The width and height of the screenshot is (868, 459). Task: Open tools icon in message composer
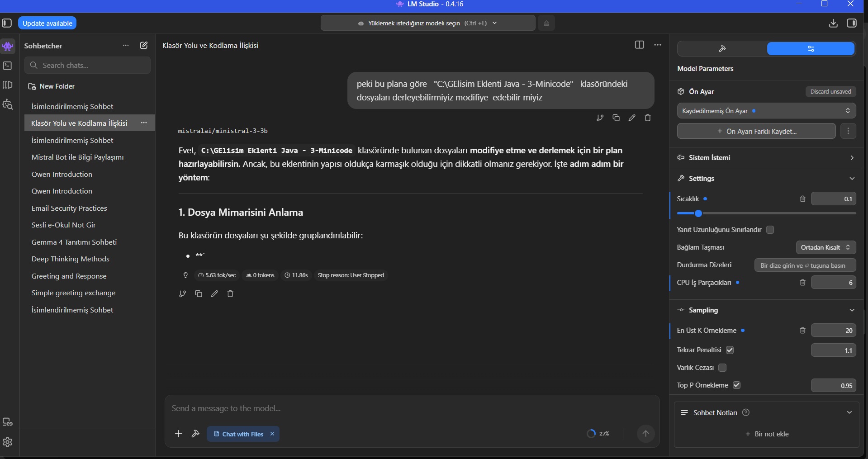pos(195,434)
